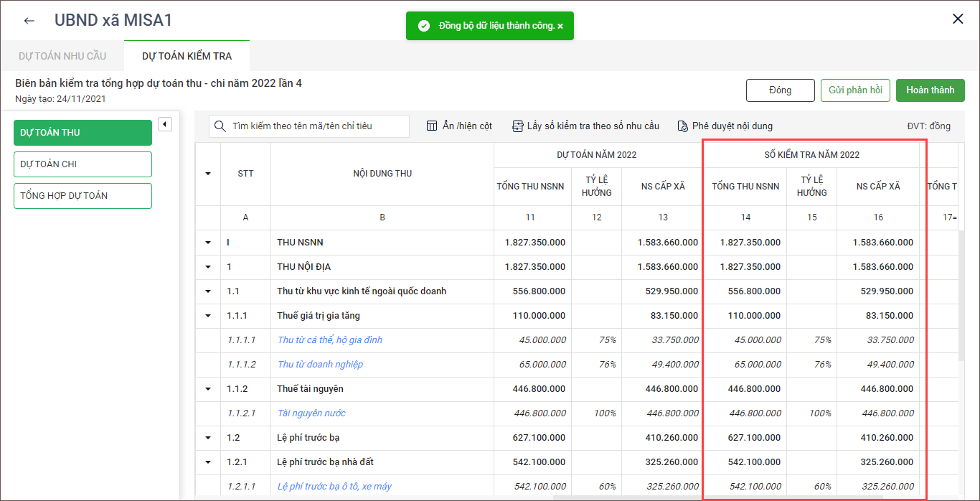
Task: Click the Gửi phản hồi button
Action: (x=855, y=90)
